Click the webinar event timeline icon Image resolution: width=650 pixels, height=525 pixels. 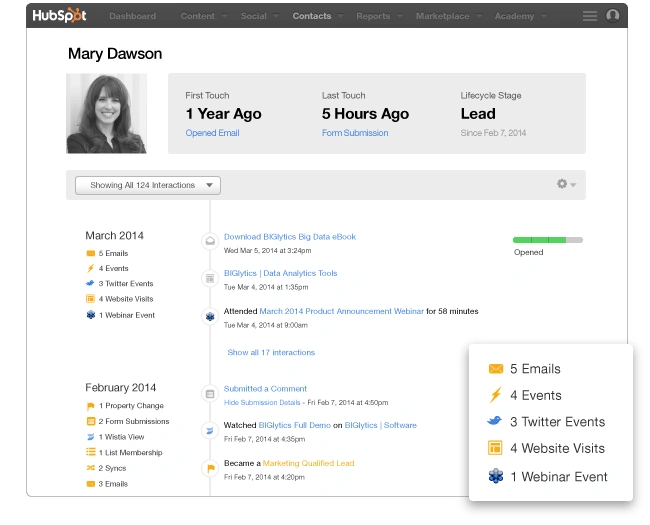[210, 316]
